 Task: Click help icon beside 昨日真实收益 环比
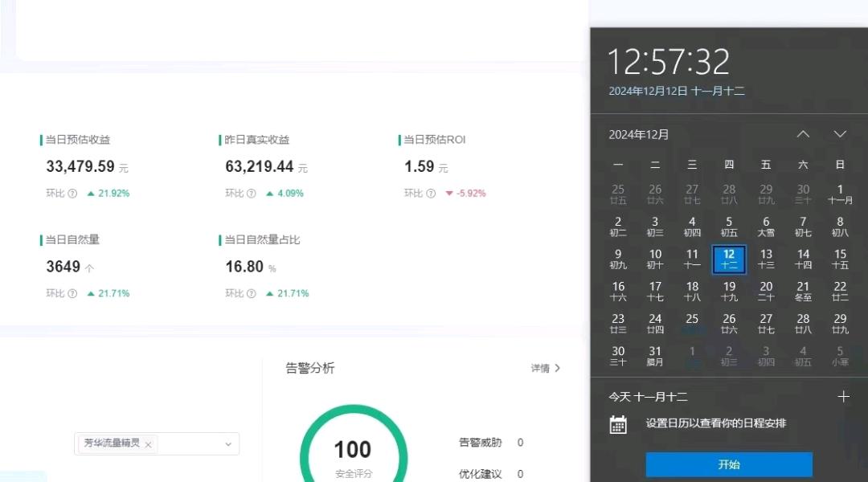252,193
